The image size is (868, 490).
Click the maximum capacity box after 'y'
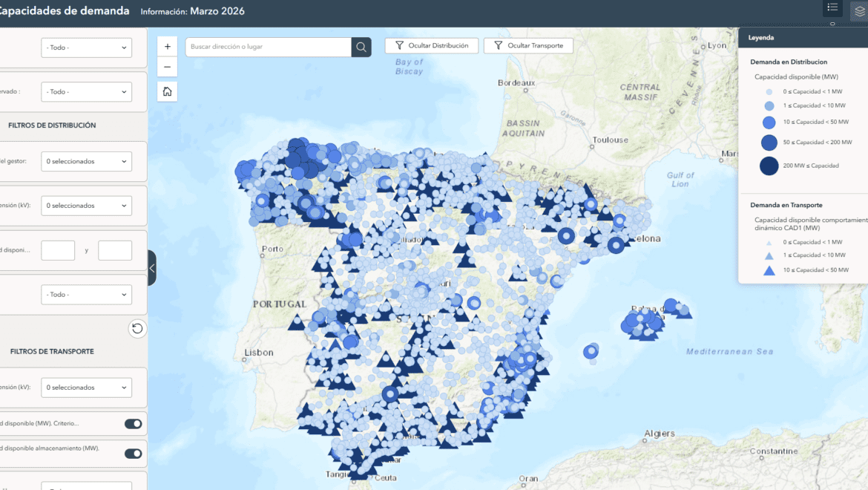click(115, 250)
